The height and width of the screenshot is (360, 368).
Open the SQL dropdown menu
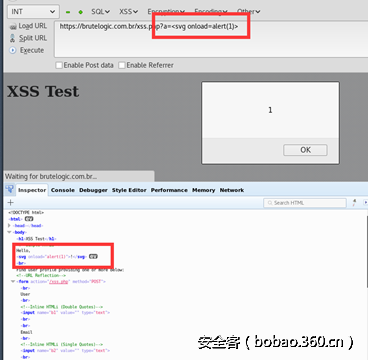click(101, 12)
